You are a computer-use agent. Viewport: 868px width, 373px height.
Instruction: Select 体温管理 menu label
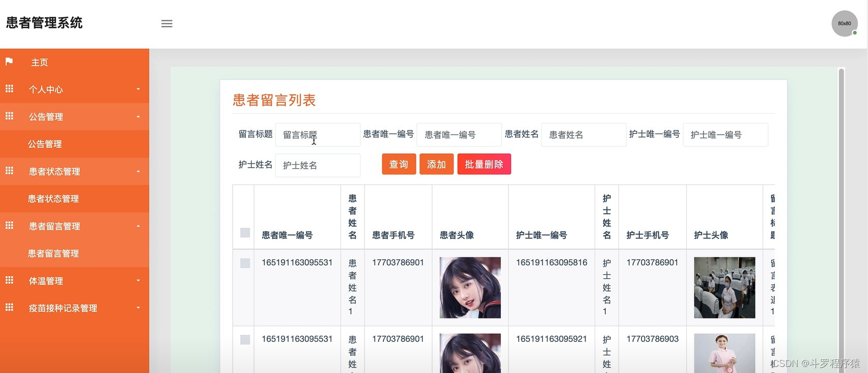tap(46, 281)
